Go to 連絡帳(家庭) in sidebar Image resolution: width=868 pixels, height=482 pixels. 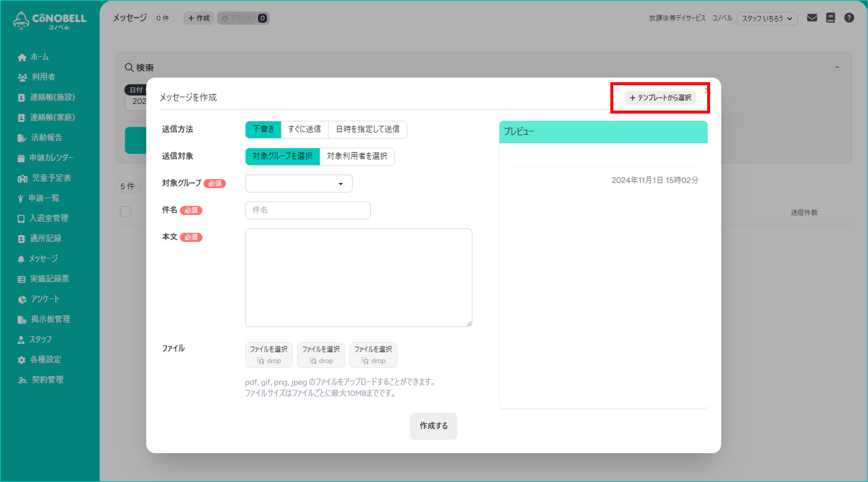[46, 117]
